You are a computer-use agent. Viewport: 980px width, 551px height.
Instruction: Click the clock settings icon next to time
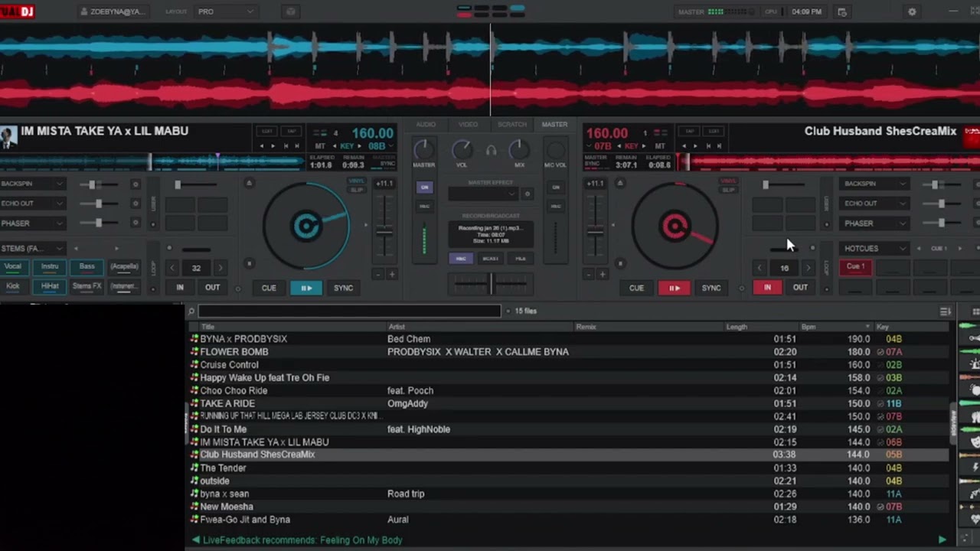pyautogui.click(x=842, y=12)
